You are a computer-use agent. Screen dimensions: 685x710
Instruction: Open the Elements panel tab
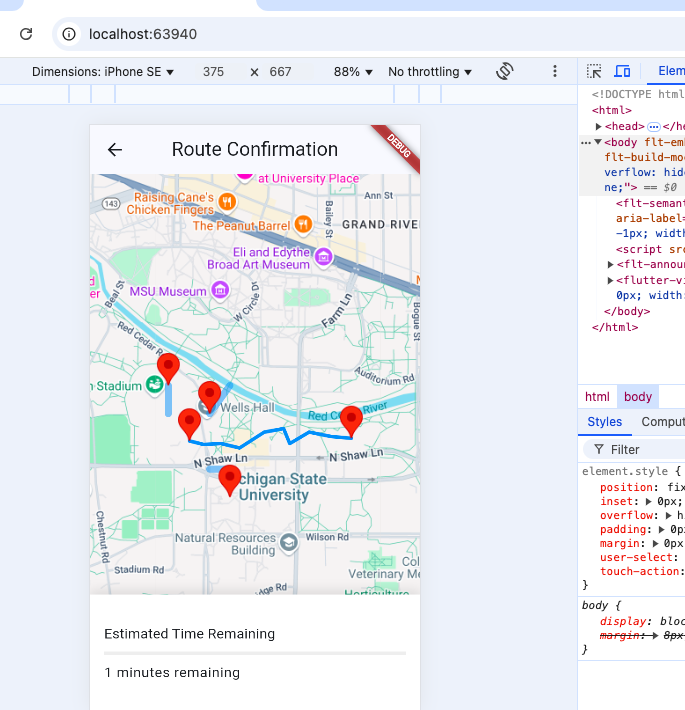(x=670, y=72)
